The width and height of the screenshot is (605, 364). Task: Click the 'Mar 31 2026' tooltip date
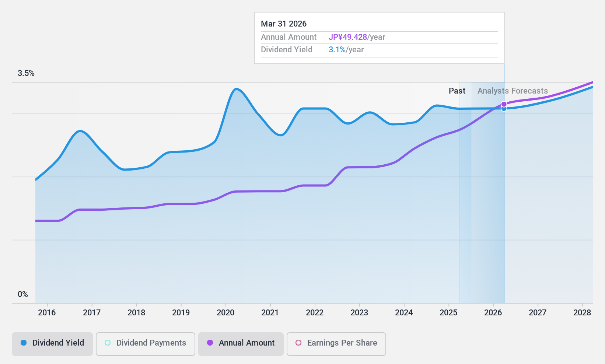point(284,24)
